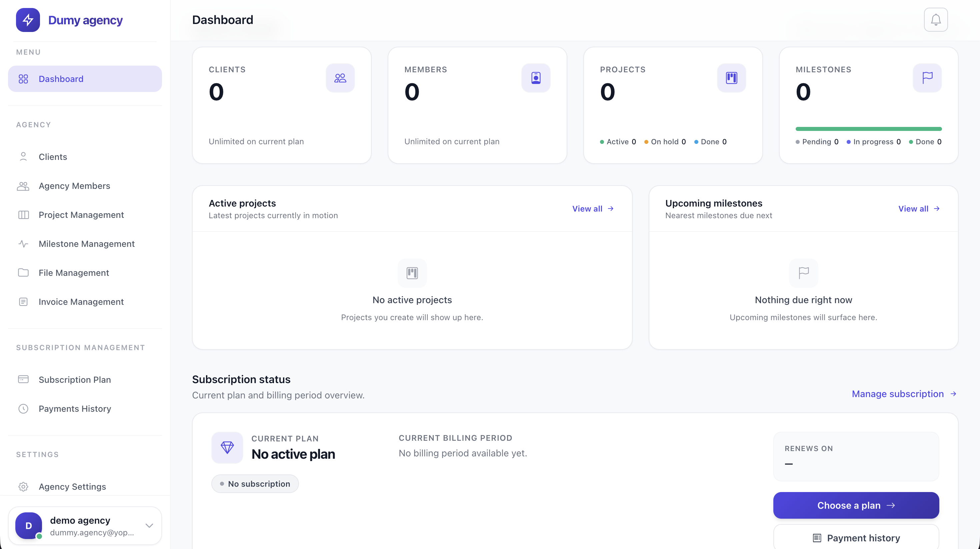This screenshot has width=980, height=549.
Task: Click the Clients card people icon
Action: tap(340, 78)
